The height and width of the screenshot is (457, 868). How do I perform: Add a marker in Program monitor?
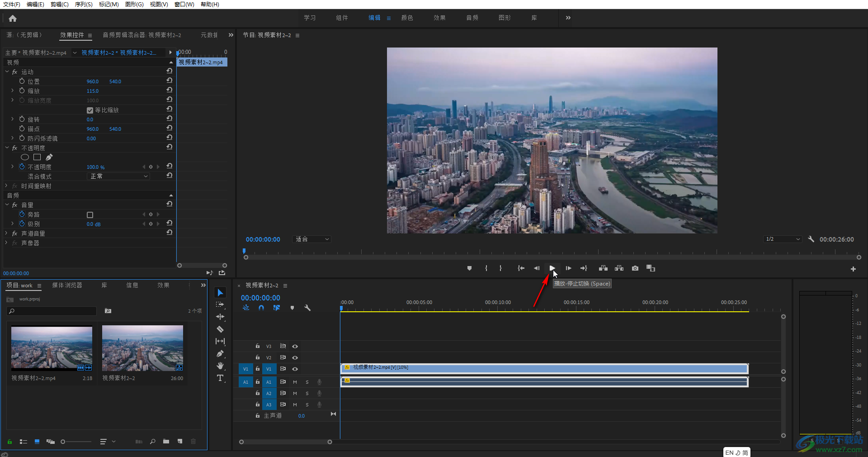coord(469,268)
